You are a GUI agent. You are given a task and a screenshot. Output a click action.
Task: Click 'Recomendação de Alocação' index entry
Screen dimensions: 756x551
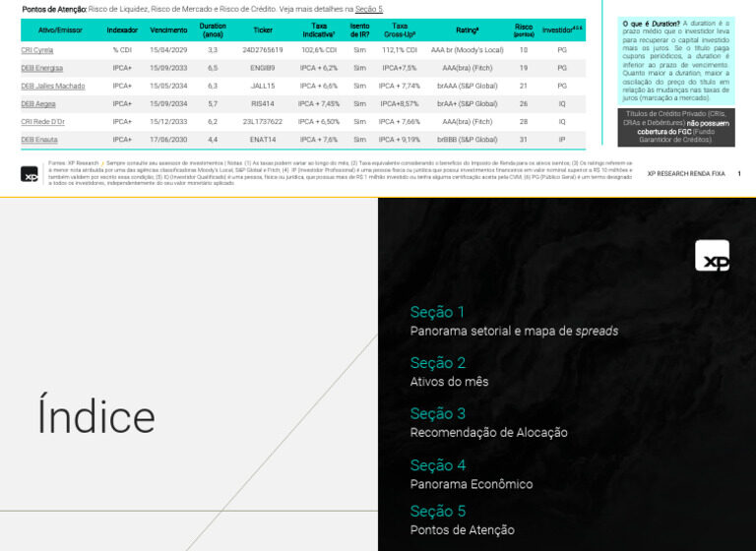coord(489,432)
